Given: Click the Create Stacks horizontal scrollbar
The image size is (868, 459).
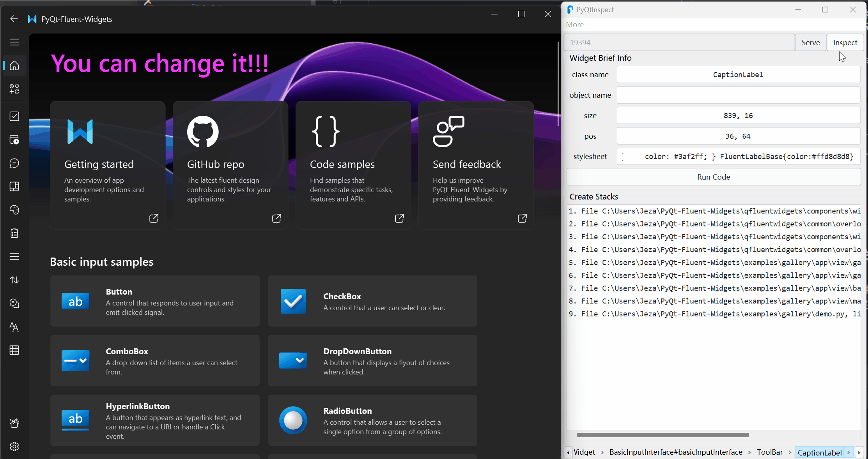Looking at the screenshot, I should tap(663, 435).
